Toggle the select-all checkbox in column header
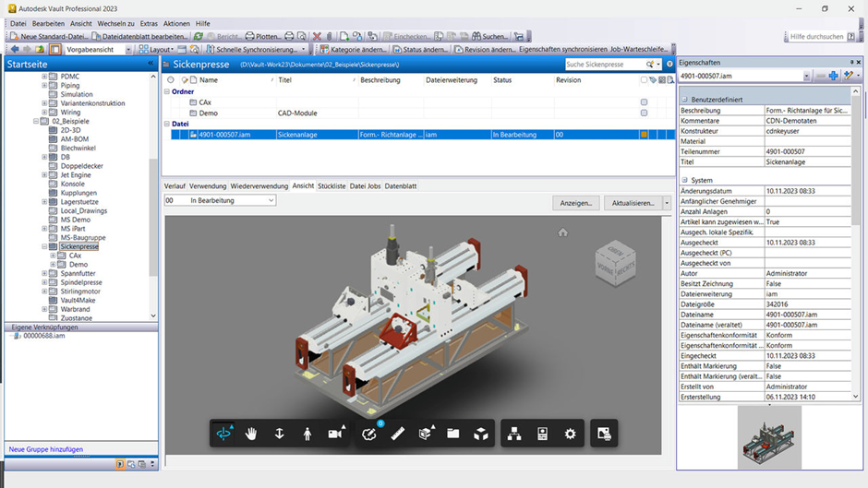Viewport: 868px width, 488px height. point(644,80)
